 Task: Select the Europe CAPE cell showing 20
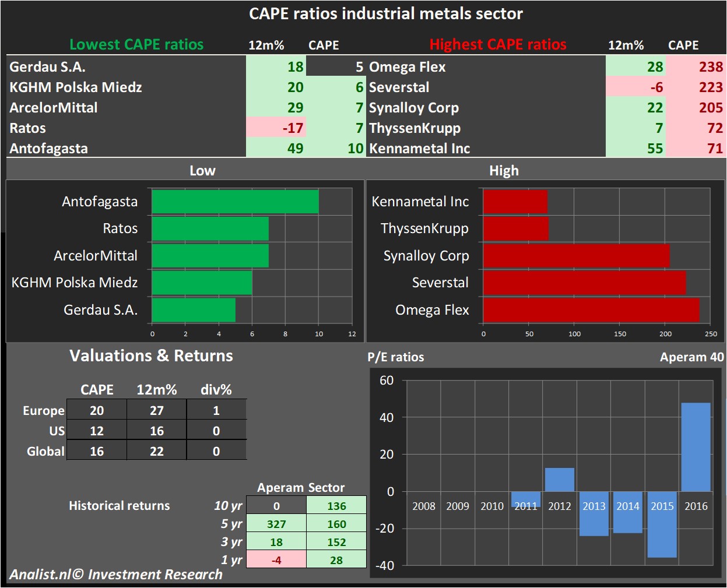97,410
